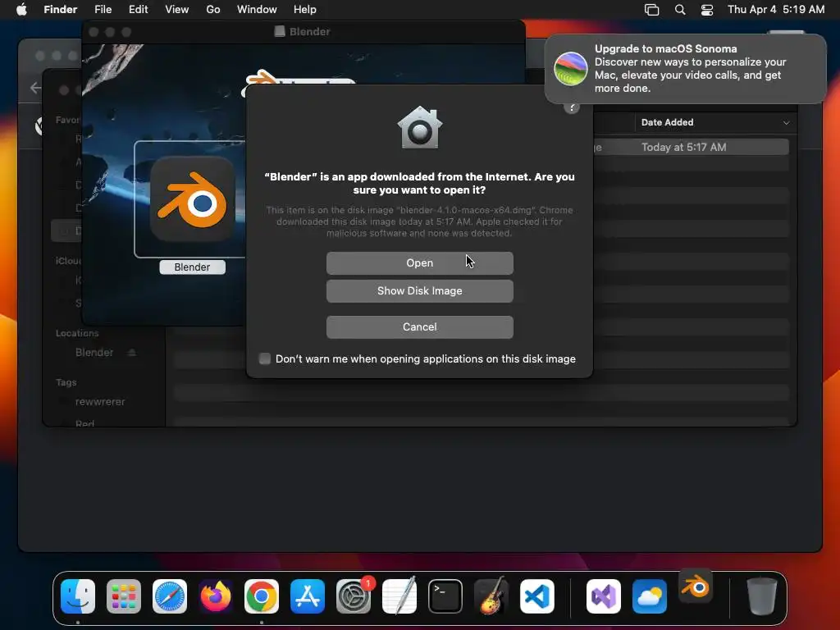Launch Google Chrome from the Dock
The height and width of the screenshot is (630, 840).
point(262,596)
